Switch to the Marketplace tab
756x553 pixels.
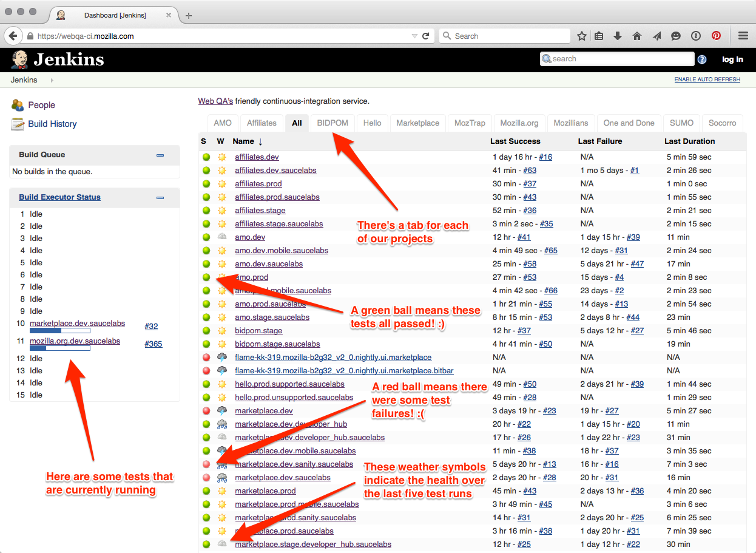(417, 122)
